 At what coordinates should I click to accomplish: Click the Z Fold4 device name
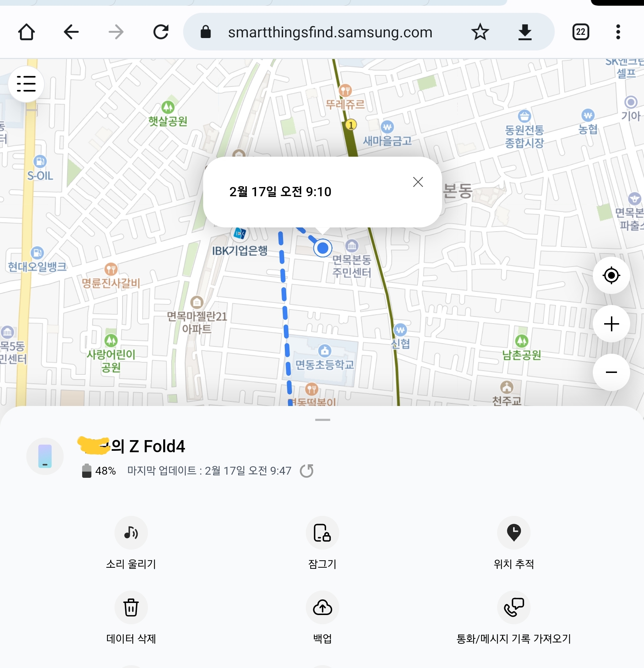tap(131, 446)
